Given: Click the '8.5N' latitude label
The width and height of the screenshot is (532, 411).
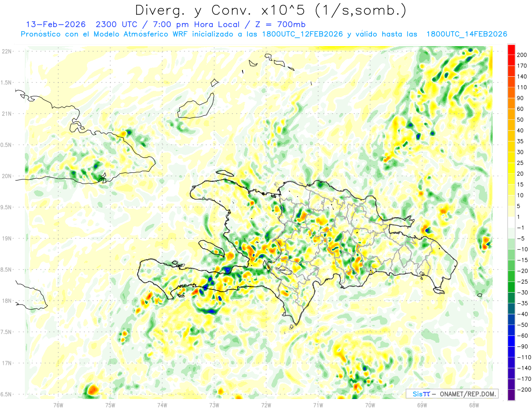Looking at the screenshot, I should 7,270.
